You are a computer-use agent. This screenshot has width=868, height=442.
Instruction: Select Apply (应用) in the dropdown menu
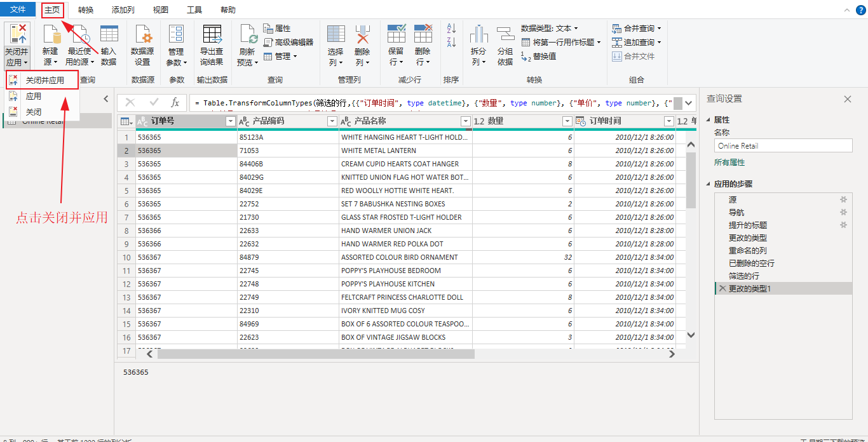[42, 97]
